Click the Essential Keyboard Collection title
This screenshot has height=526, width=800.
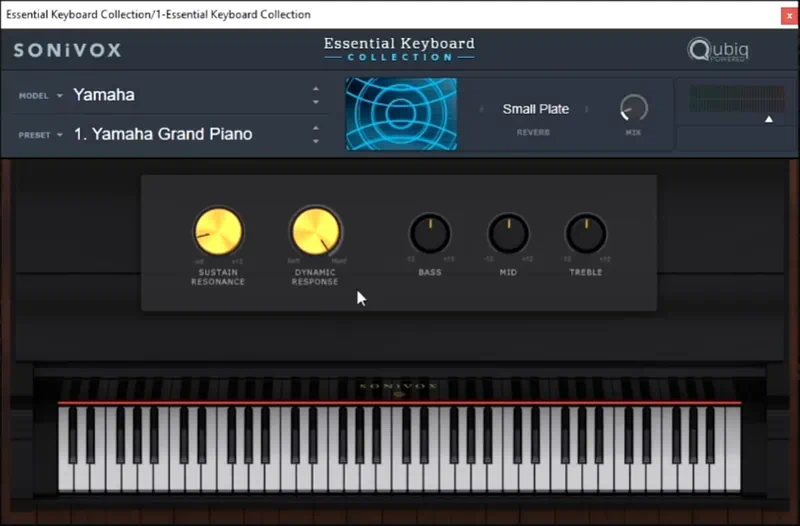click(399, 49)
